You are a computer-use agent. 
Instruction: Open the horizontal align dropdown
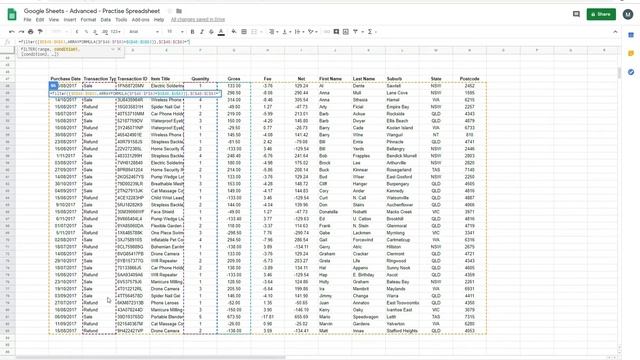point(273,32)
